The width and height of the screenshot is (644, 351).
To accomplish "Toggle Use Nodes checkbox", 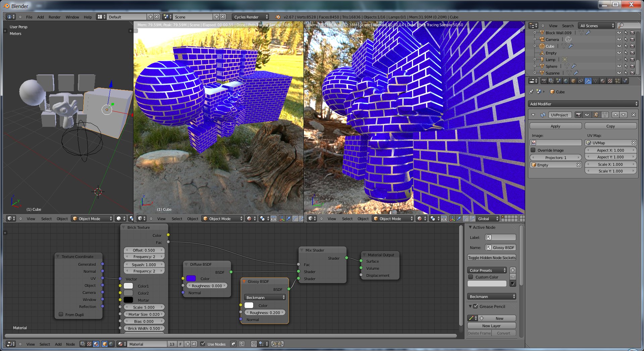I will pos(203,344).
